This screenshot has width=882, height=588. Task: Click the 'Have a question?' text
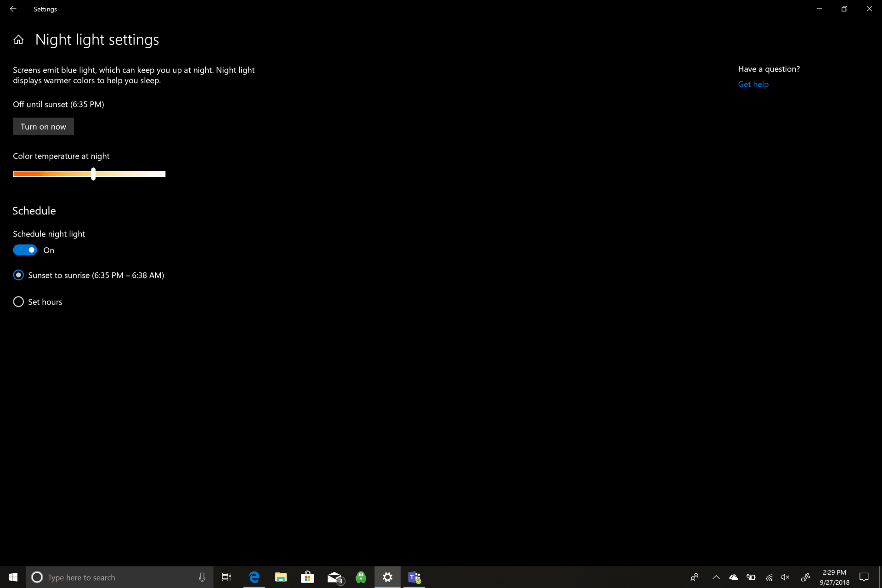769,69
